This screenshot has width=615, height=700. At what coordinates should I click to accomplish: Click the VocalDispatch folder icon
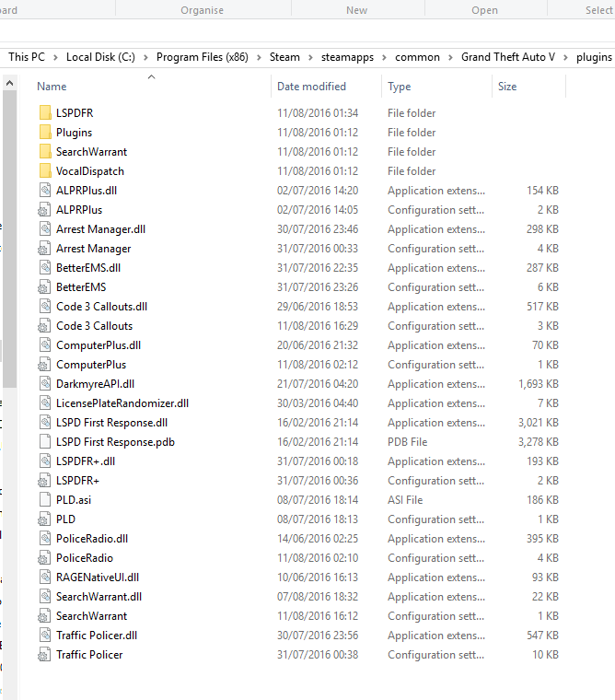click(x=45, y=171)
